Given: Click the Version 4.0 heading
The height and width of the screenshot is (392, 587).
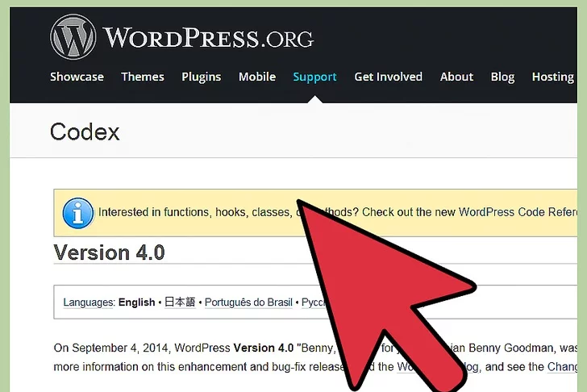Looking at the screenshot, I should pyautogui.click(x=109, y=252).
